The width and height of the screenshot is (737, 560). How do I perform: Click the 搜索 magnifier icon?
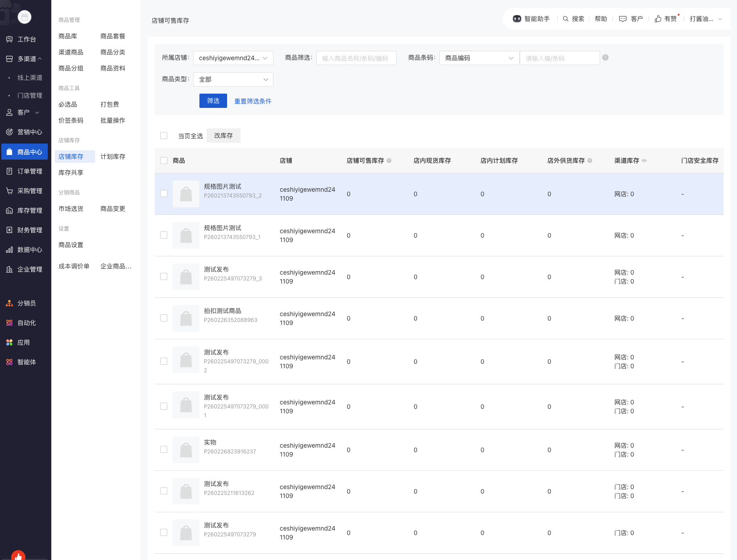pyautogui.click(x=565, y=19)
